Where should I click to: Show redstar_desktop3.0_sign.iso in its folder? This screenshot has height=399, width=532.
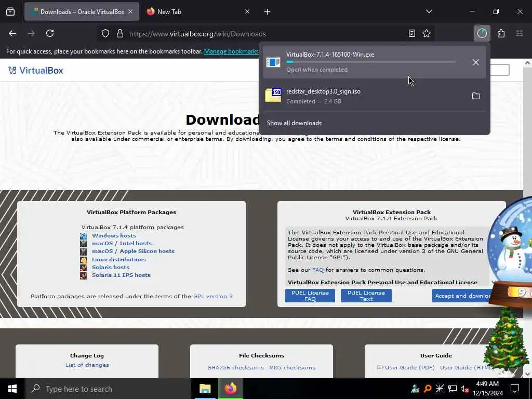click(x=476, y=96)
